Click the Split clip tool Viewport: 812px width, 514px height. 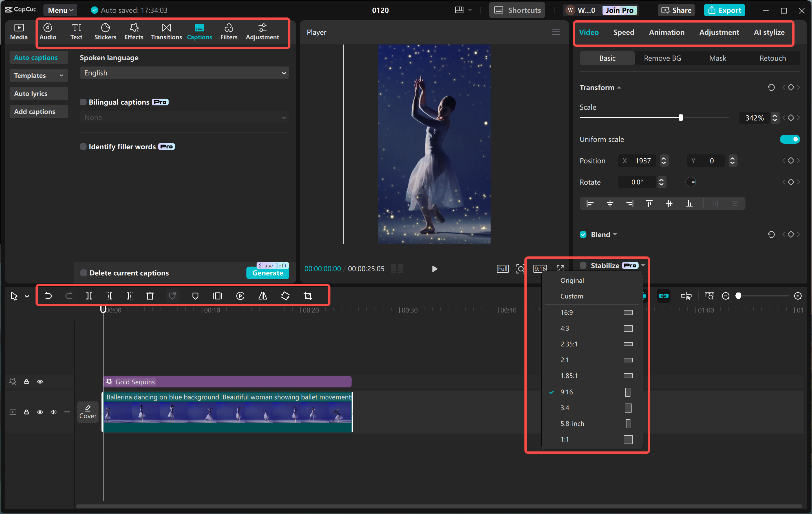[89, 296]
